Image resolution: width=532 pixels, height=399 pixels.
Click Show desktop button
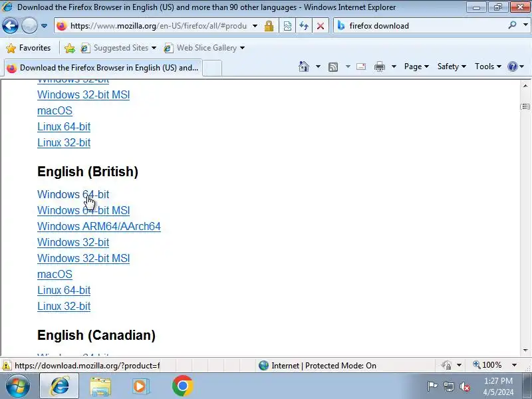(527, 386)
